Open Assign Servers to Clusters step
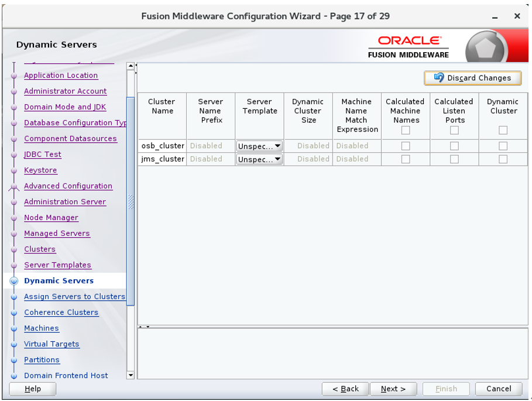532x401 pixels. [75, 297]
